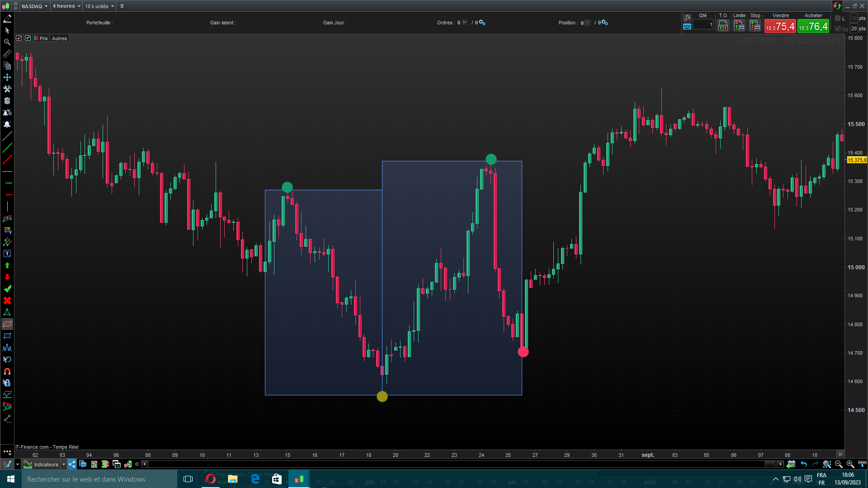Expand the NASDAQ instrument dropdown
Screen dimensions: 868x488
point(34,6)
